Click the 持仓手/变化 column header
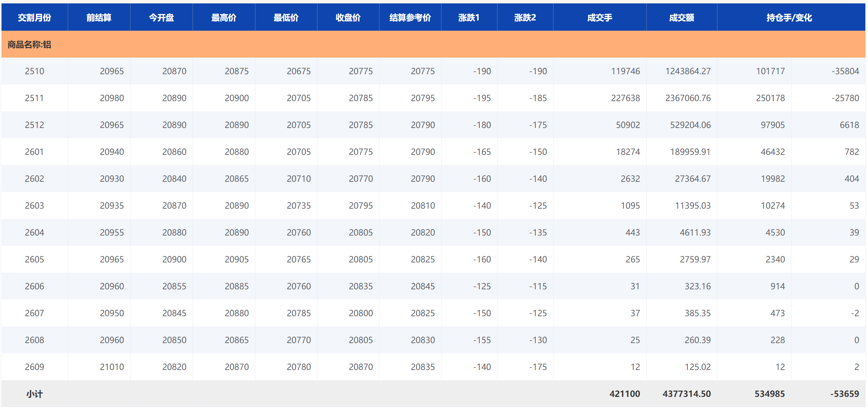This screenshot has height=409, width=868. coord(789,17)
